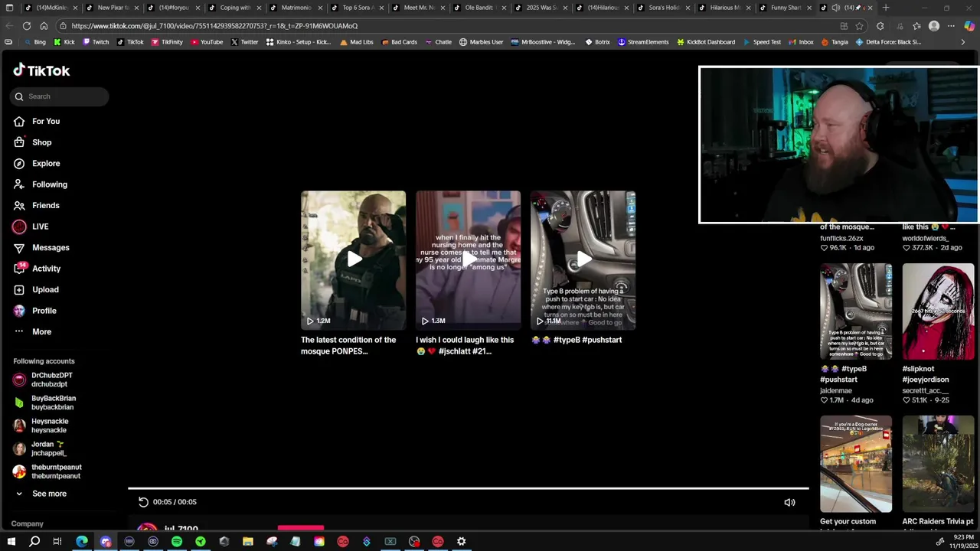Open the Speed Test bookmark

tap(761, 42)
